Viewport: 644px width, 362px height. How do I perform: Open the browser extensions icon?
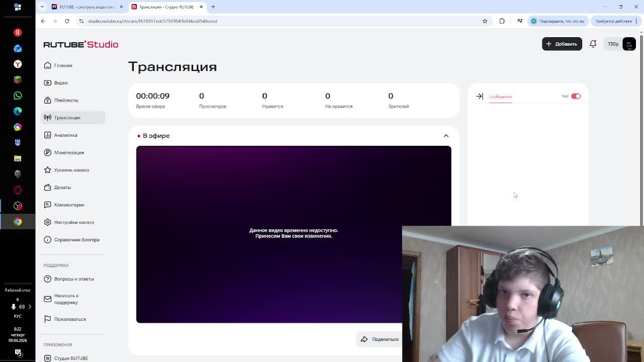tap(502, 21)
